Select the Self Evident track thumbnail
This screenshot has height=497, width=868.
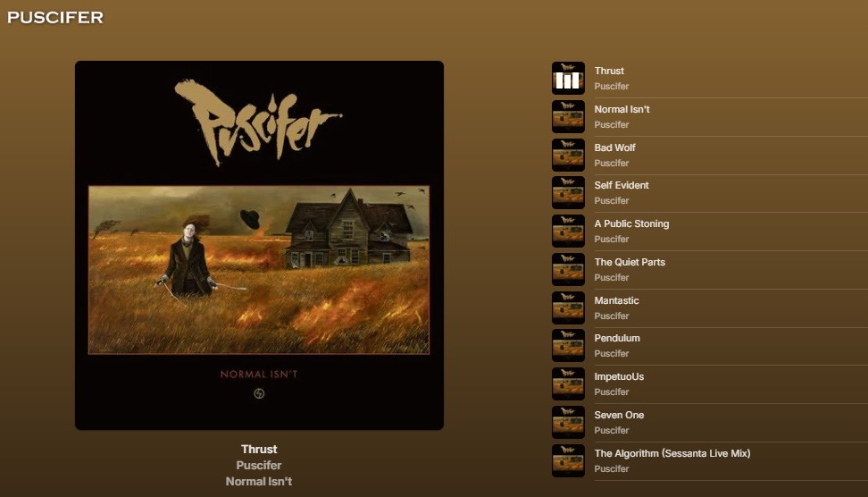pyautogui.click(x=568, y=193)
